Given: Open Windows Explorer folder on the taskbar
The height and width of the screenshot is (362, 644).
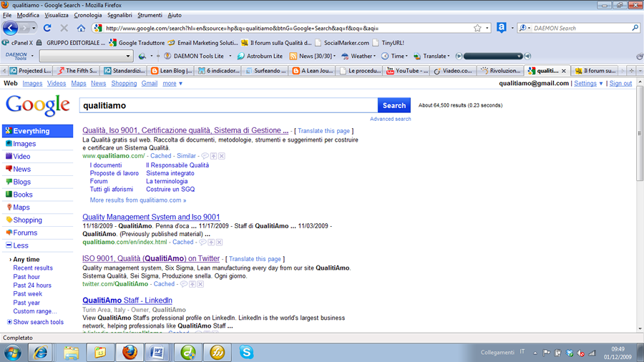Looking at the screenshot, I should (71, 353).
